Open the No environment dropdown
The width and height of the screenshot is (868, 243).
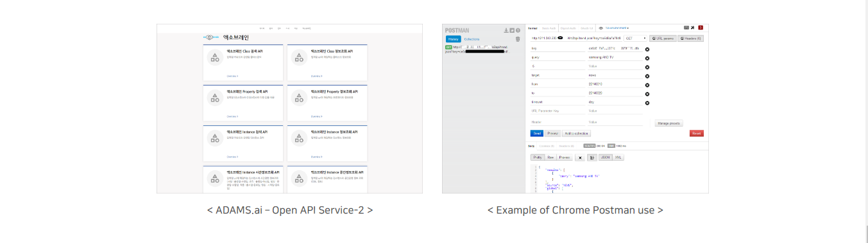tap(617, 28)
